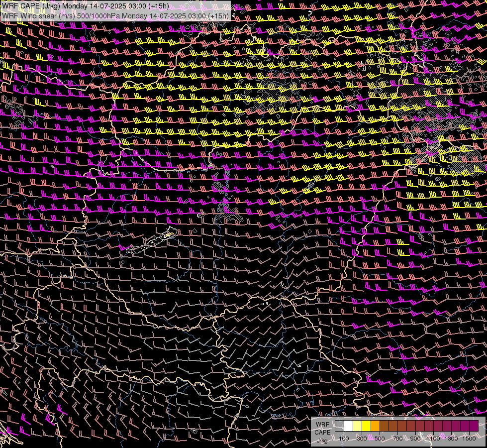The height and width of the screenshot is (448, 487).
Task: Click the WRF CAPE title line
Action: (x=86, y=6)
